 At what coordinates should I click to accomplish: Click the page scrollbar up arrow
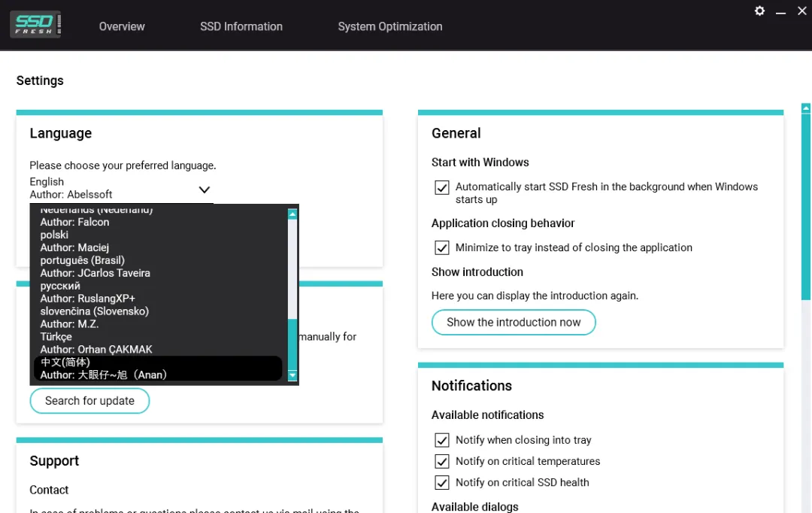tap(806, 108)
